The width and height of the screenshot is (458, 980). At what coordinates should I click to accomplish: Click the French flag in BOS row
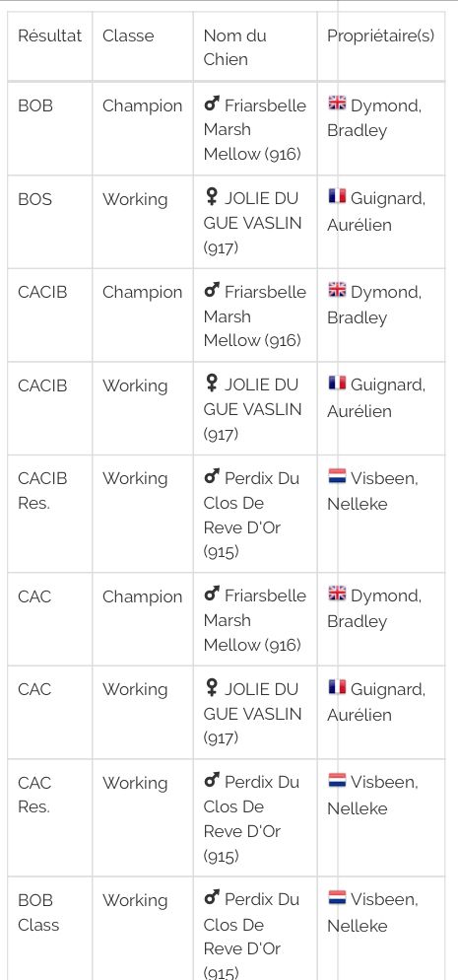[x=337, y=196]
